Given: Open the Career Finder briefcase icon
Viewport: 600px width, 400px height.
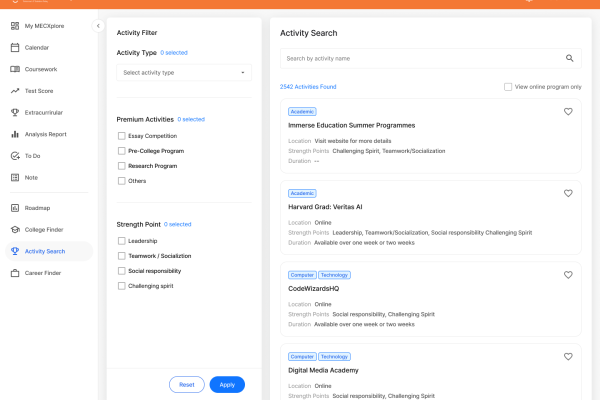Looking at the screenshot, I should (15, 273).
